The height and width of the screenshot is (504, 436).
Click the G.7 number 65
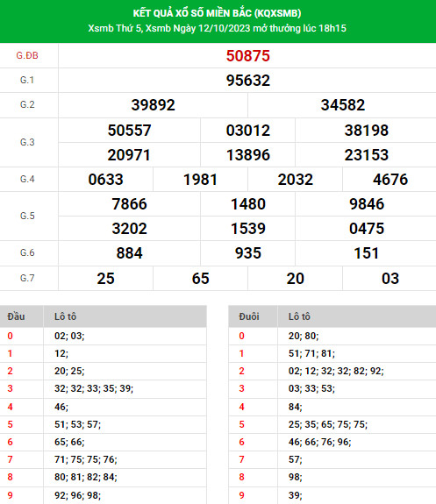[x=201, y=279]
